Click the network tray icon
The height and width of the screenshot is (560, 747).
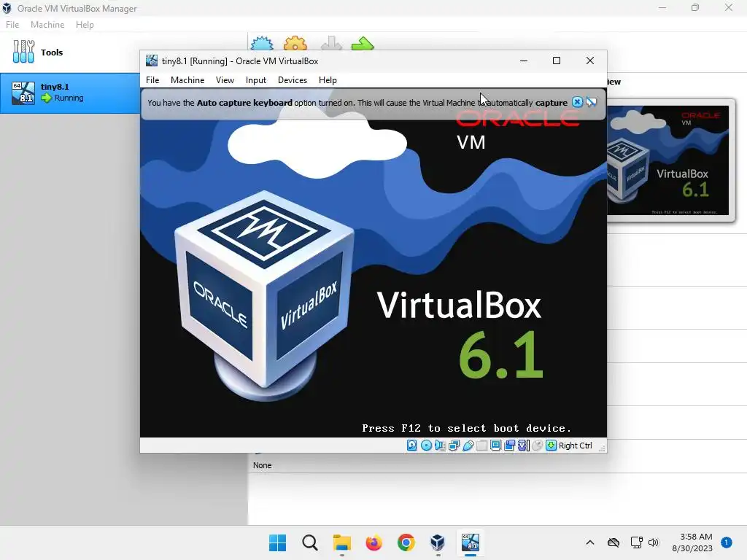point(636,542)
